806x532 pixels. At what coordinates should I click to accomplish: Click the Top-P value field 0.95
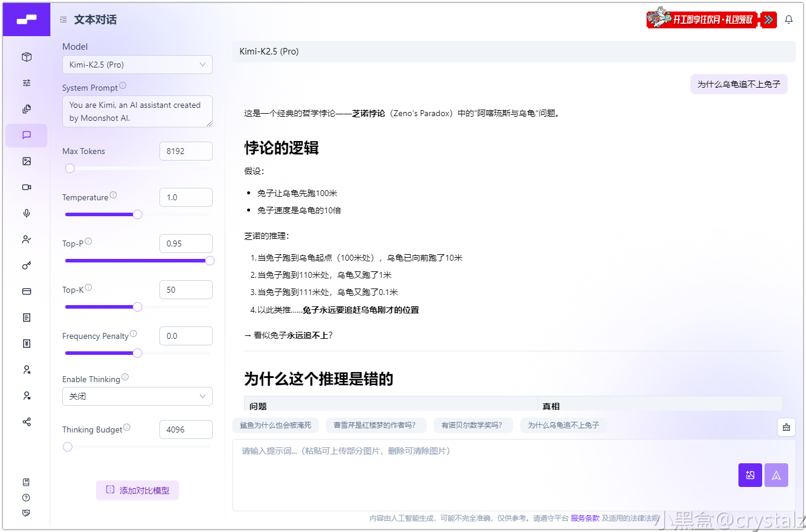click(186, 243)
